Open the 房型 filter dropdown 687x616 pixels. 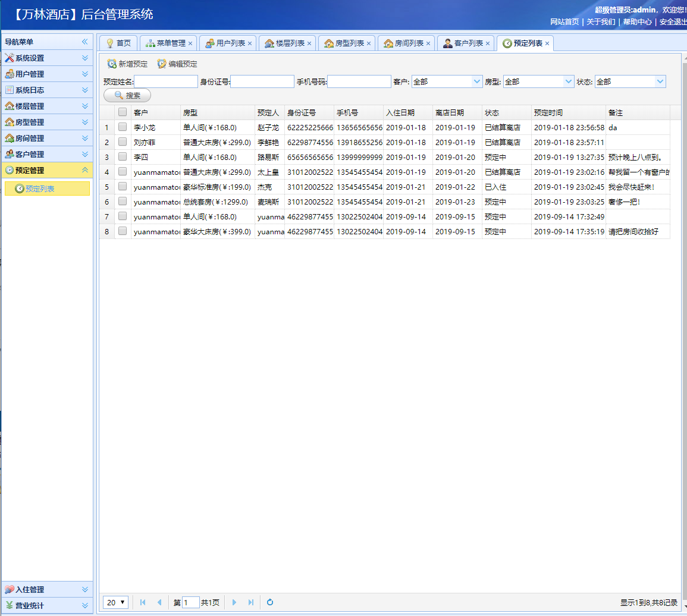click(x=569, y=81)
